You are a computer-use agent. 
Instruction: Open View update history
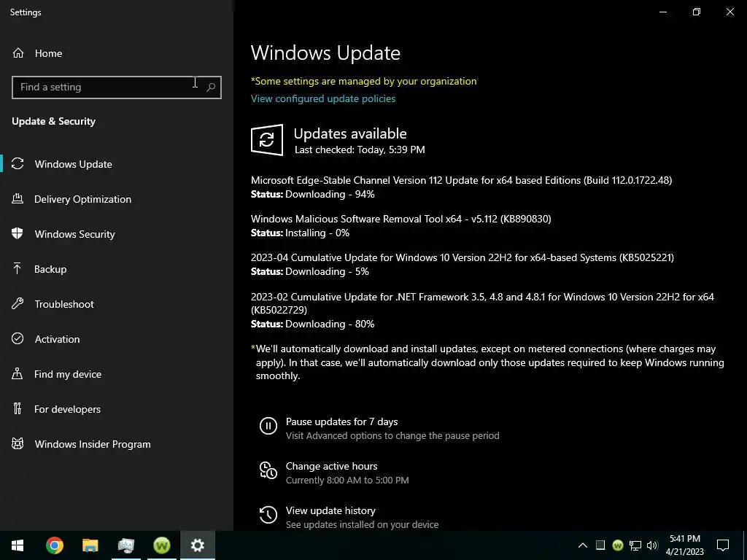[330, 510]
